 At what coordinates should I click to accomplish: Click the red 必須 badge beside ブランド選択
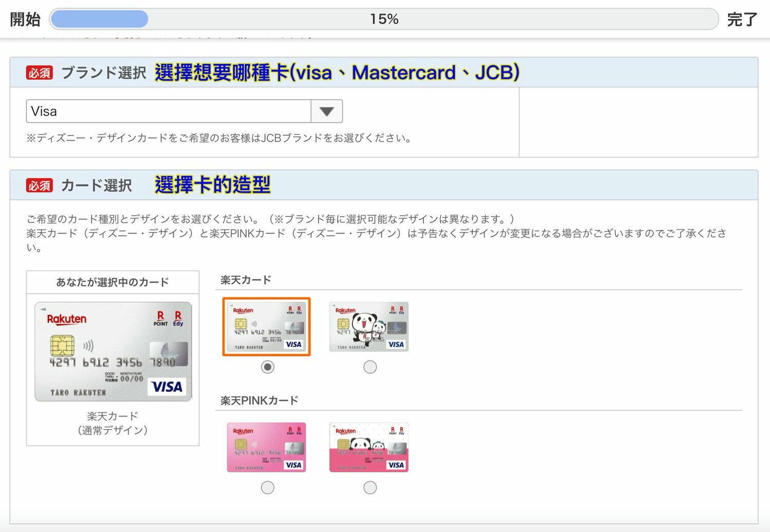(x=39, y=73)
